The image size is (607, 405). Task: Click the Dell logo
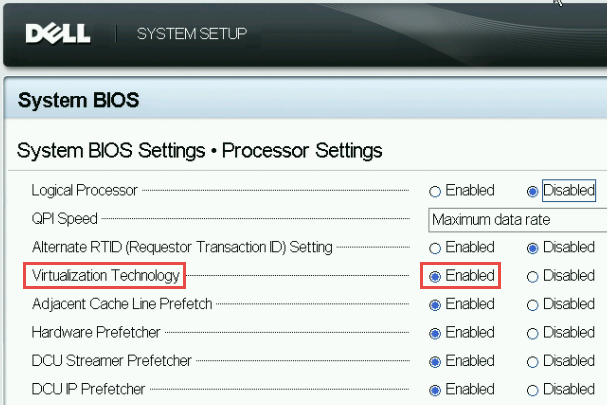[x=58, y=34]
